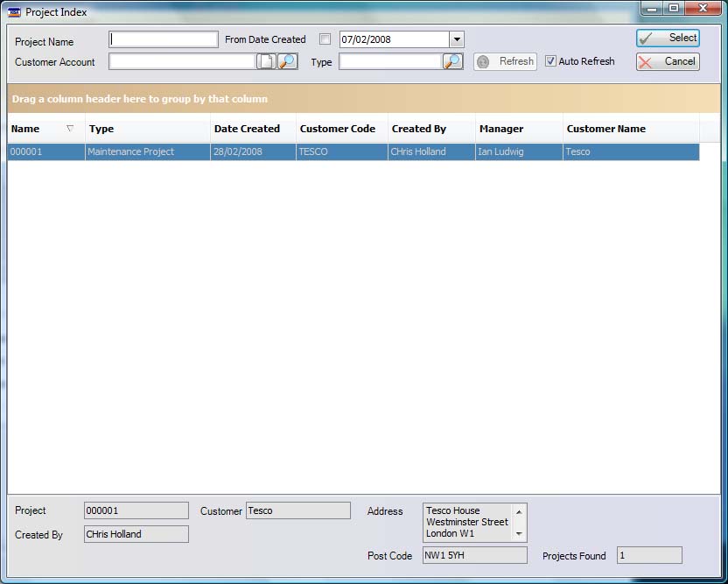Uncheck the Auto Refresh checkbox

(550, 61)
